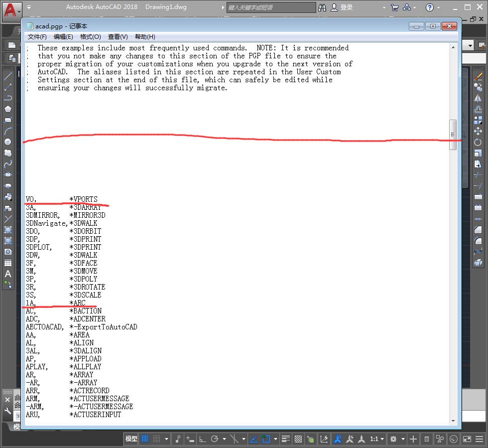
Task: Open the object snap settings dropdown
Action: click(x=275, y=439)
